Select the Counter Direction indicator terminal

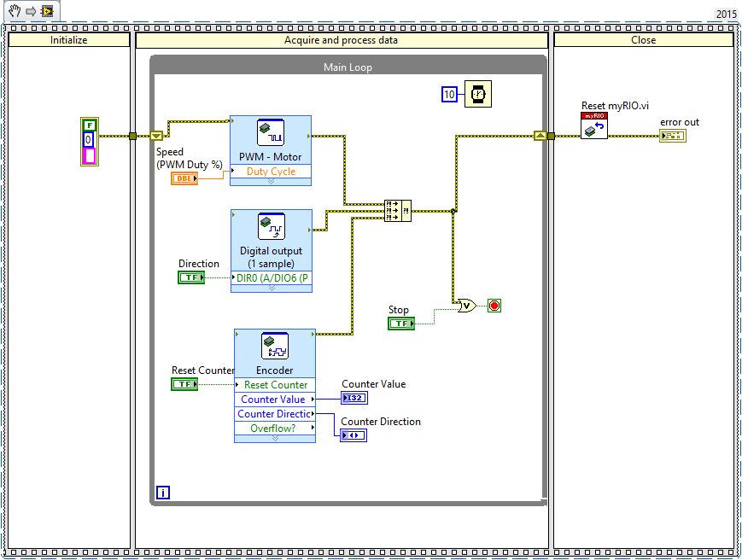coord(353,435)
